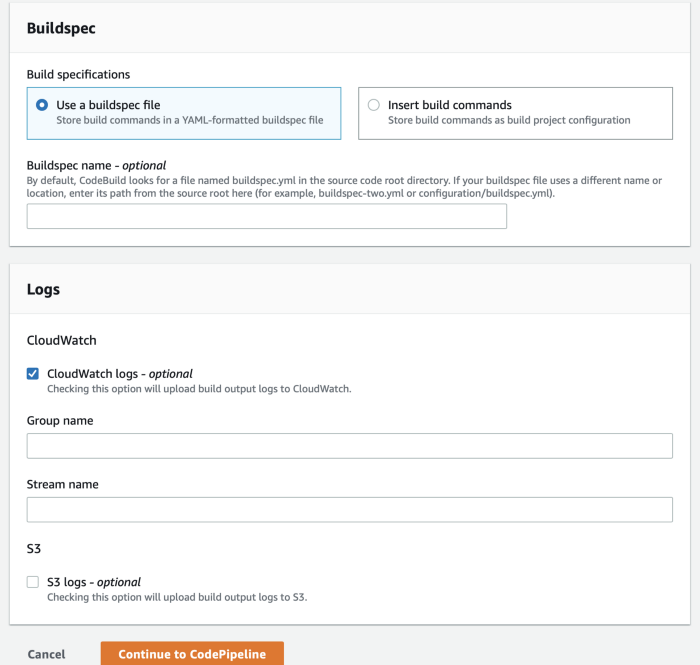Click the Stream name field label
The height and width of the screenshot is (665, 700).
point(62,485)
